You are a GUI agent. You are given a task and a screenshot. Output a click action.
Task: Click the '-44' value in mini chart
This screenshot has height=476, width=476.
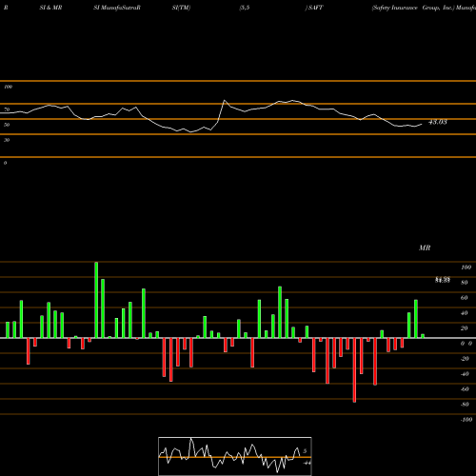tap(307, 463)
